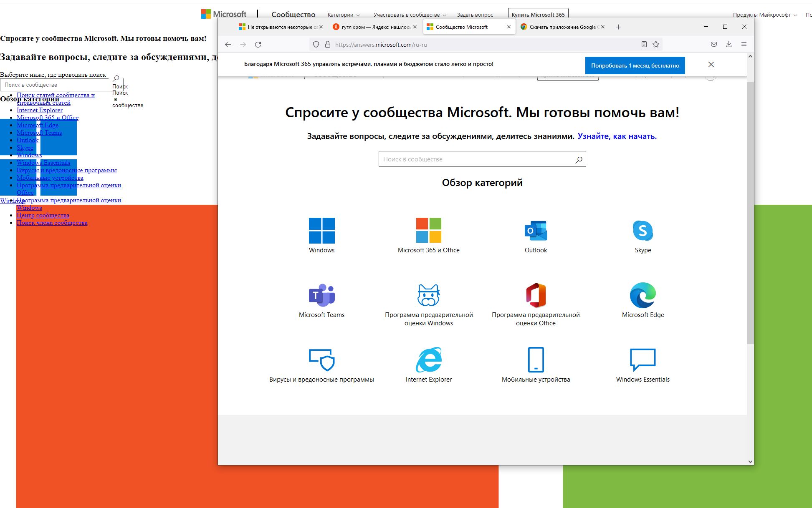Expand Продукты Майкрософт dropdown

[x=764, y=15]
